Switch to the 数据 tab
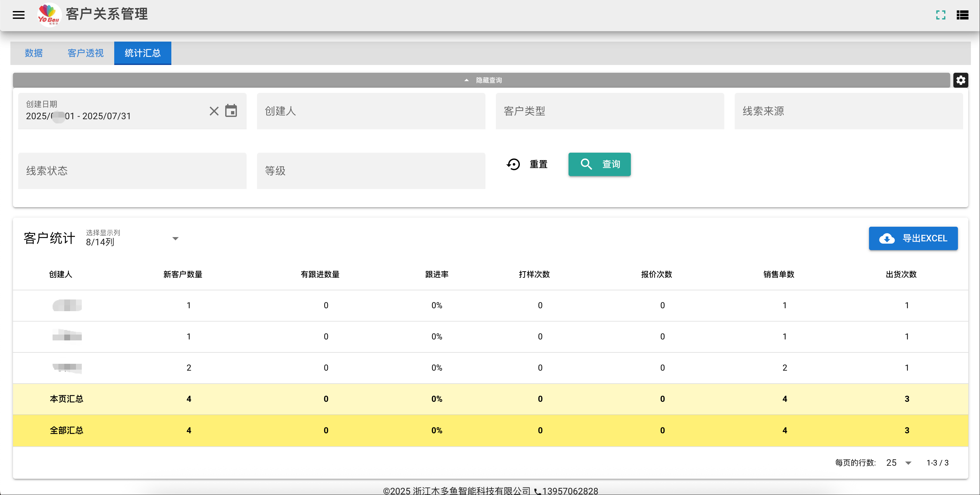This screenshot has width=980, height=495. point(33,53)
